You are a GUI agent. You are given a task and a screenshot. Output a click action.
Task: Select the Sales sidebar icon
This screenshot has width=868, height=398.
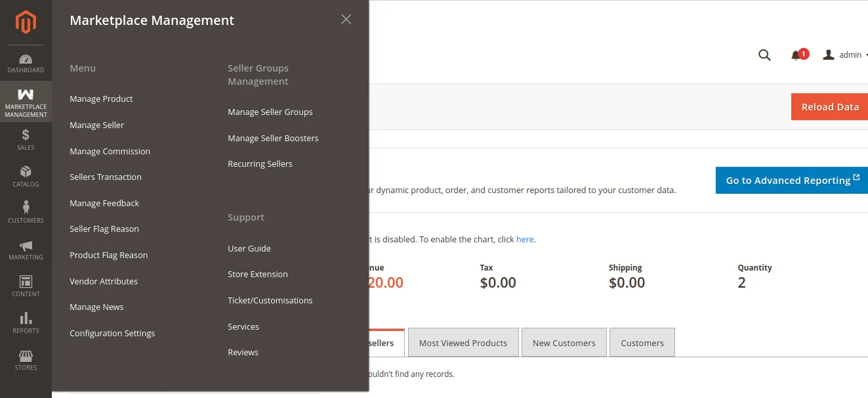coord(26,139)
